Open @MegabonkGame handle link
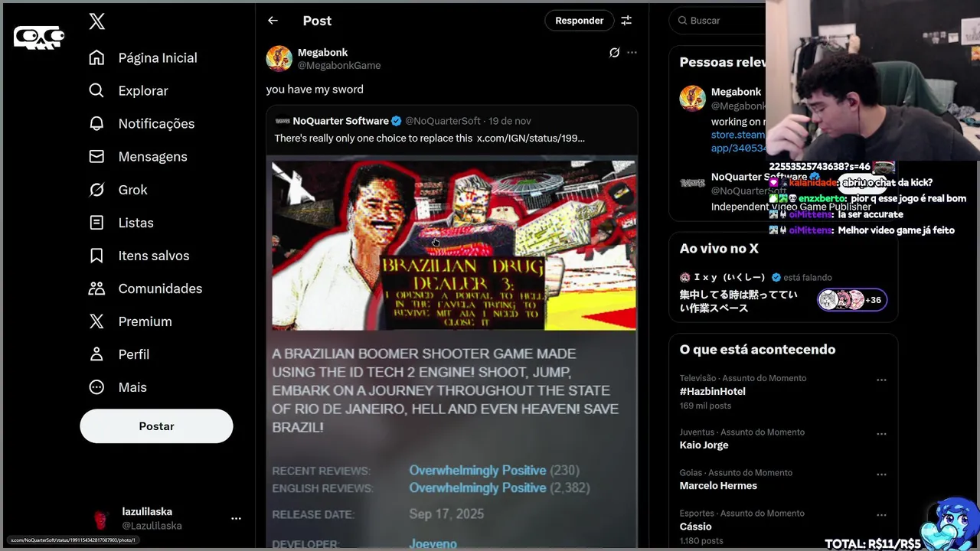This screenshot has width=980, height=551. [338, 66]
